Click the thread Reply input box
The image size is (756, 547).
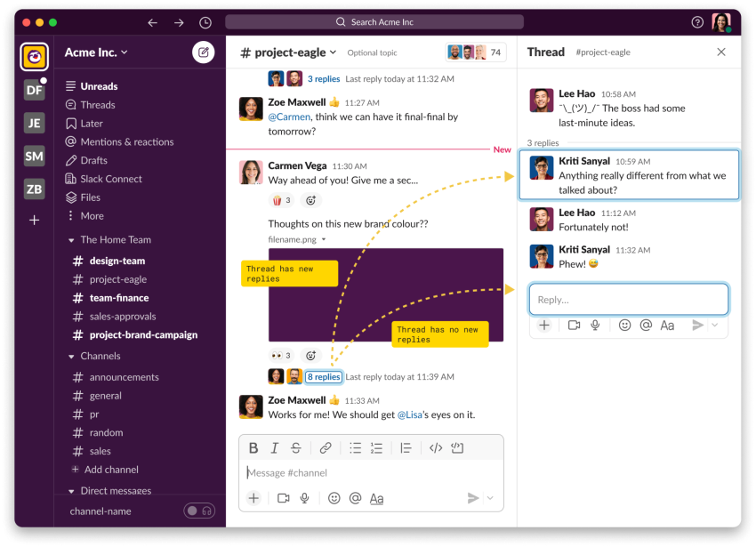tap(629, 300)
